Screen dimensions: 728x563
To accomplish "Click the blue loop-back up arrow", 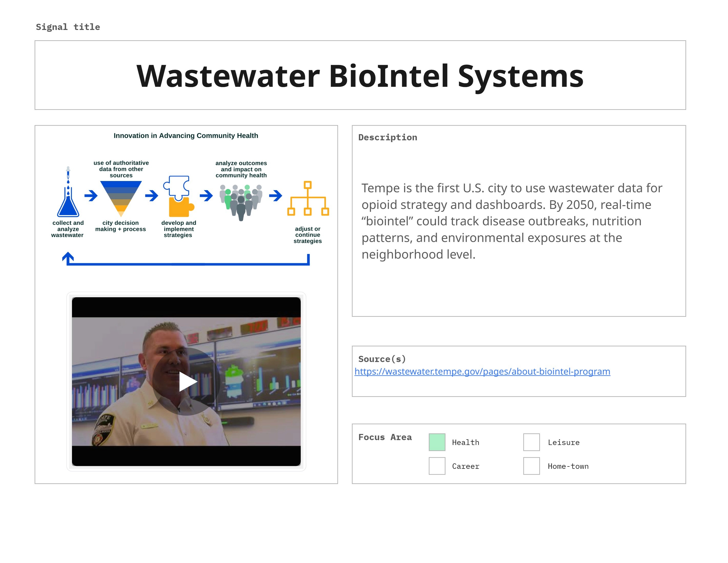I will [68, 258].
